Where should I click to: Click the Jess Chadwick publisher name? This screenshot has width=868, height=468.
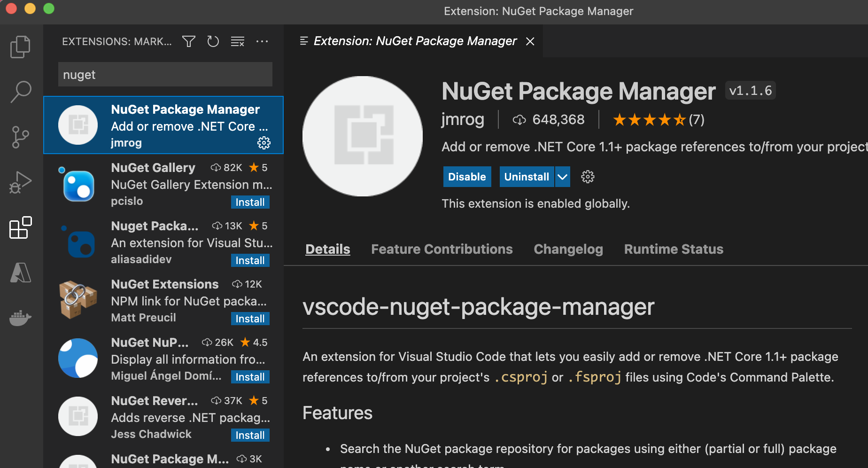click(151, 434)
